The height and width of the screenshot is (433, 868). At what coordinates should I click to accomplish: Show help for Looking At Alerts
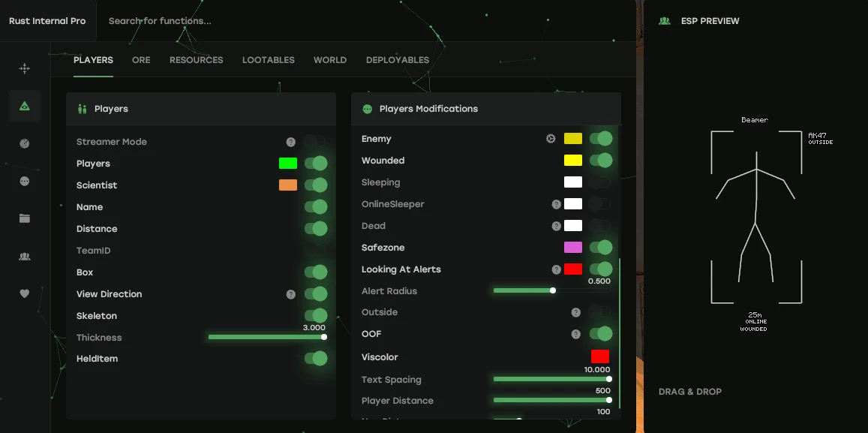tap(557, 269)
